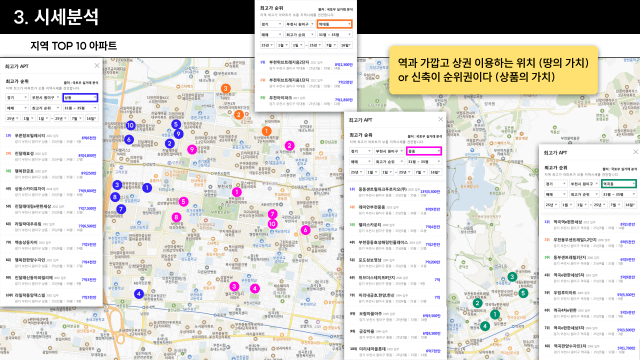This screenshot has width=640, height=360.
Task: Click the blue marker numbered 7
Action: pyautogui.click(x=121, y=209)
